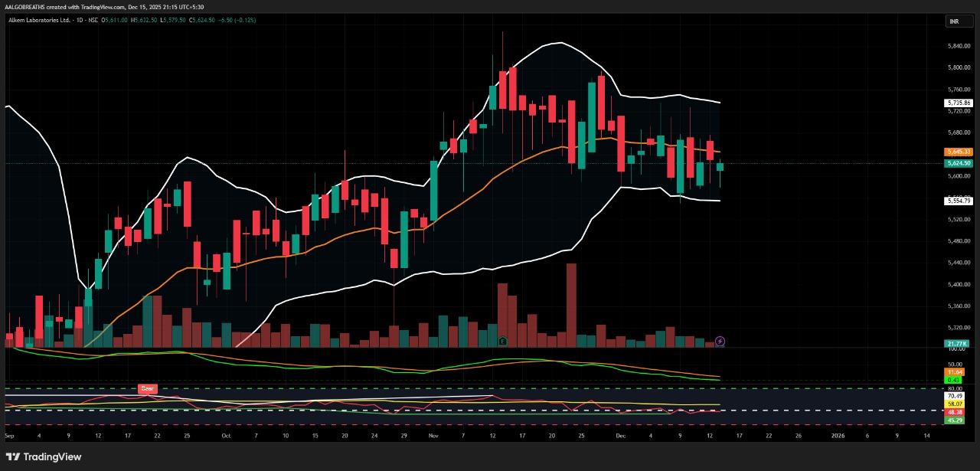Click the orange 11.64 indicator value label

(x=955, y=372)
